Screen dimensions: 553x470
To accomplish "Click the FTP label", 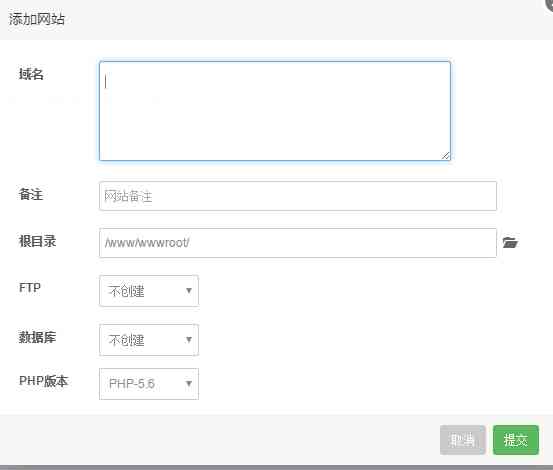I will point(30,288).
